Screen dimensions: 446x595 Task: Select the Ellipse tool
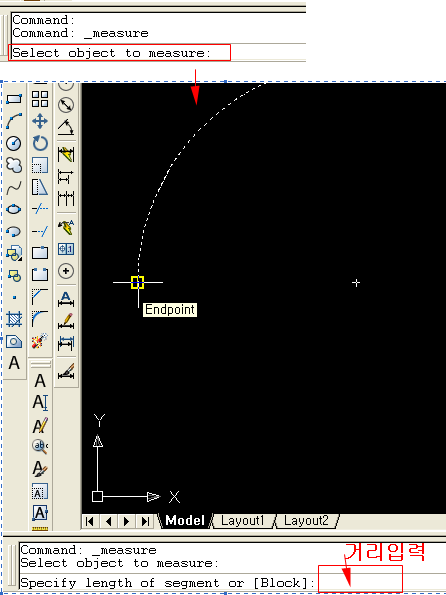pos(14,209)
